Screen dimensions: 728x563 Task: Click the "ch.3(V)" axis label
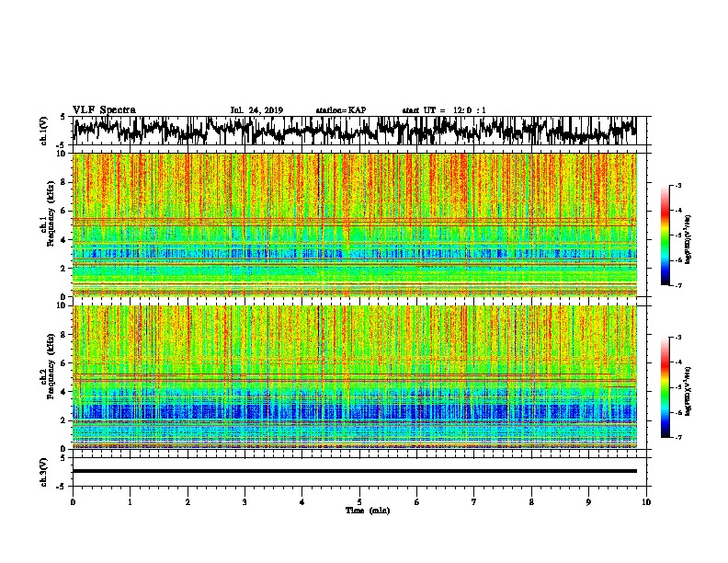tap(44, 472)
